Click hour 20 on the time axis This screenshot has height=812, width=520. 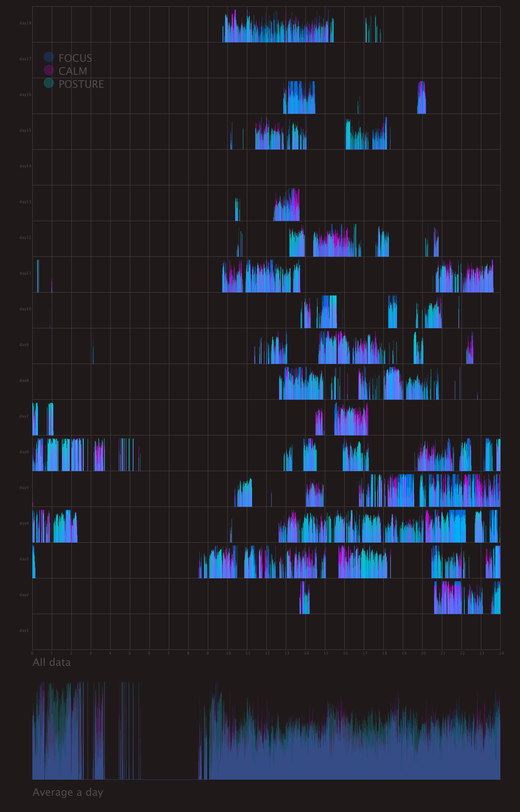pyautogui.click(x=423, y=653)
